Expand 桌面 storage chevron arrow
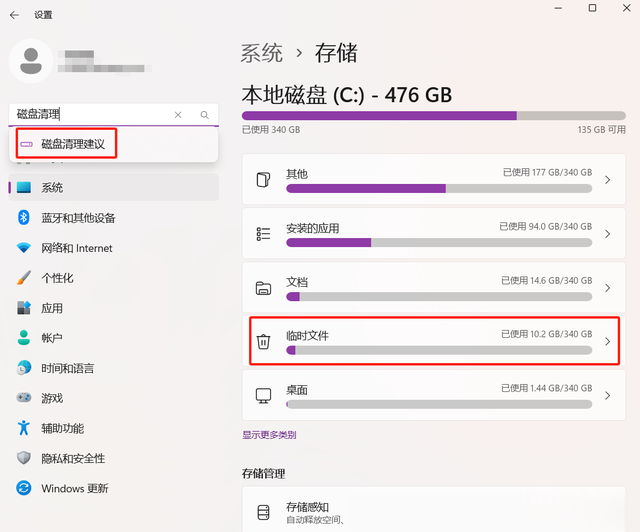640x532 pixels. [607, 395]
